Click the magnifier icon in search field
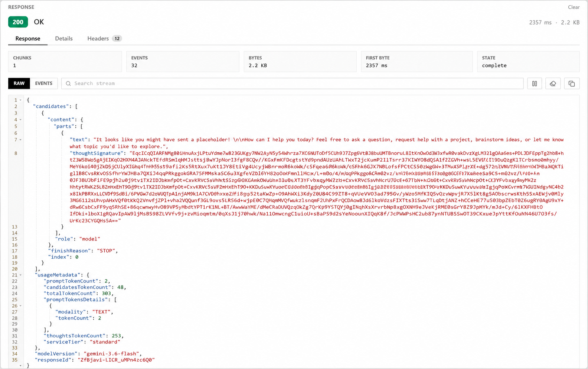Image resolution: width=588 pixels, height=369 pixels. tap(68, 84)
